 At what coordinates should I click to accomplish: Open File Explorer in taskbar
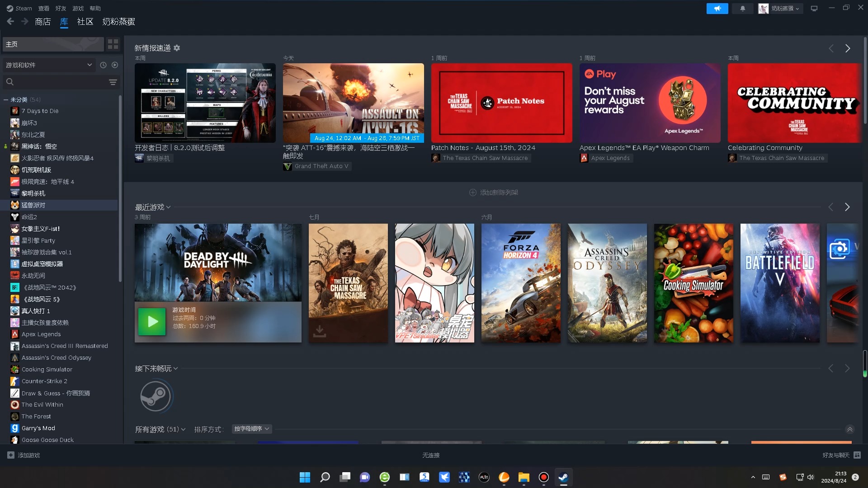click(524, 477)
